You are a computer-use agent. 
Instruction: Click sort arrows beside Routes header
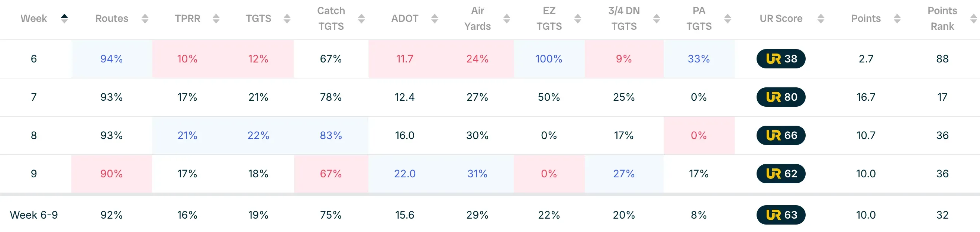coord(145,18)
